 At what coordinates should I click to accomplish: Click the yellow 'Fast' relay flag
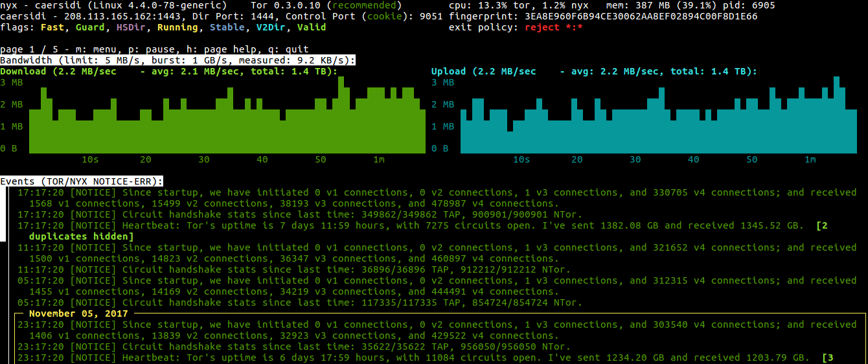(x=52, y=27)
